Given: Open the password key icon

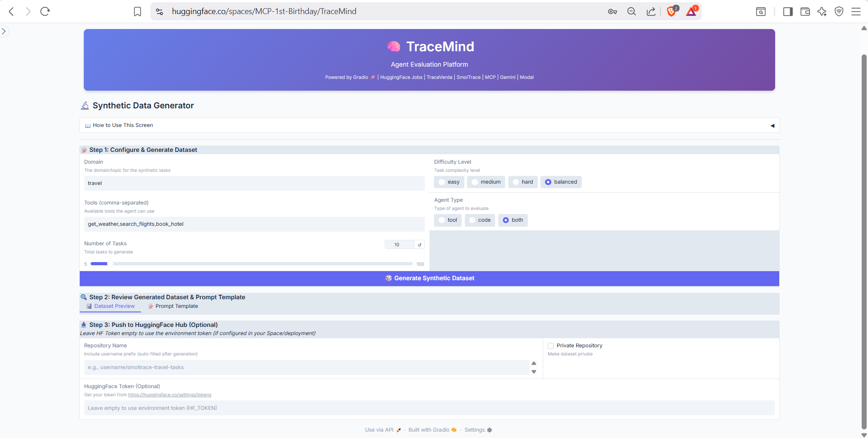Looking at the screenshot, I should click(x=612, y=11).
